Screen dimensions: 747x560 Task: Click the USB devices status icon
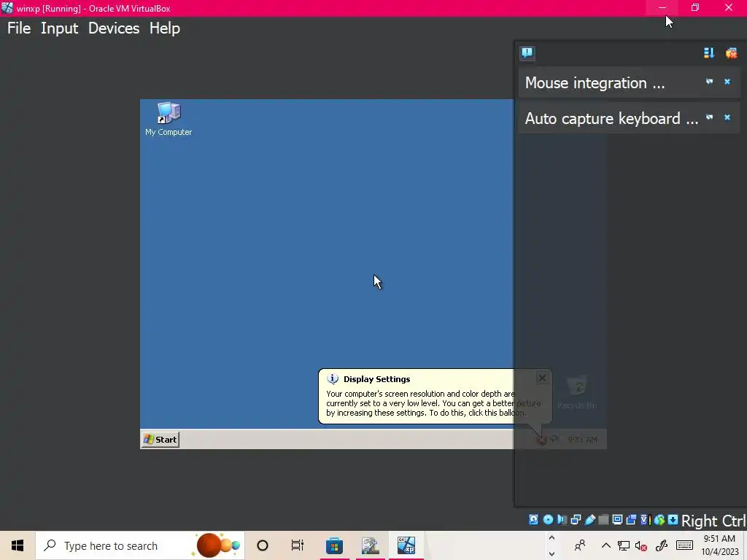[x=589, y=519]
